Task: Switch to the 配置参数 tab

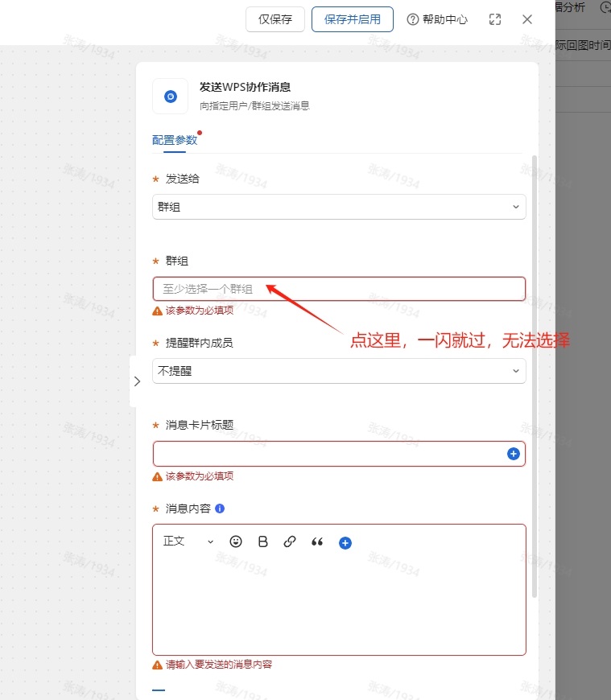Action: click(175, 140)
